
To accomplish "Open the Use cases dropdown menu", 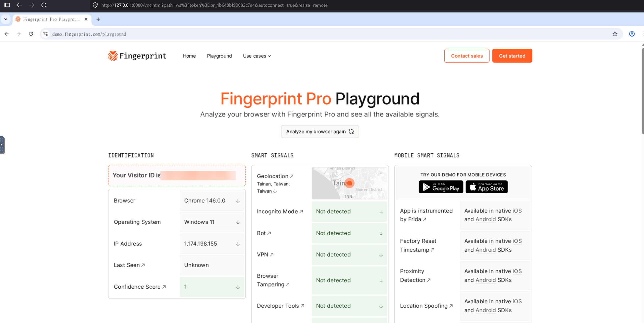I will pyautogui.click(x=257, y=56).
